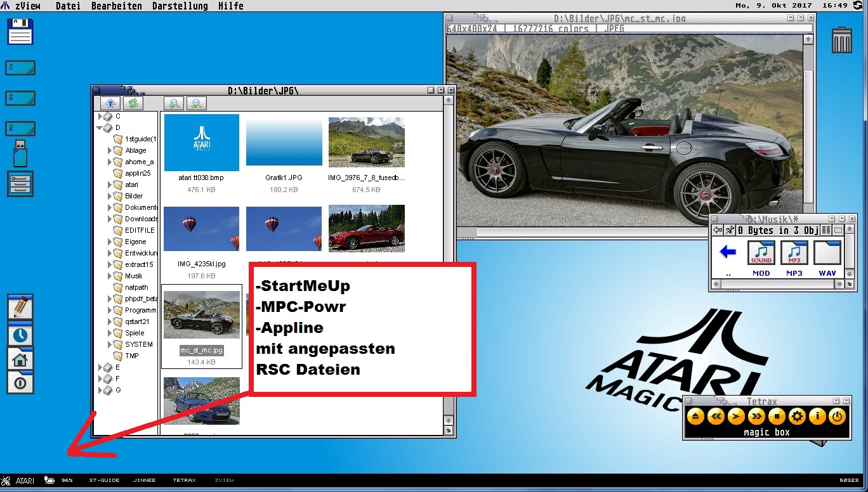Open the drive C desktop icon
Image resolution: width=868 pixels, height=492 pixels.
click(20, 68)
